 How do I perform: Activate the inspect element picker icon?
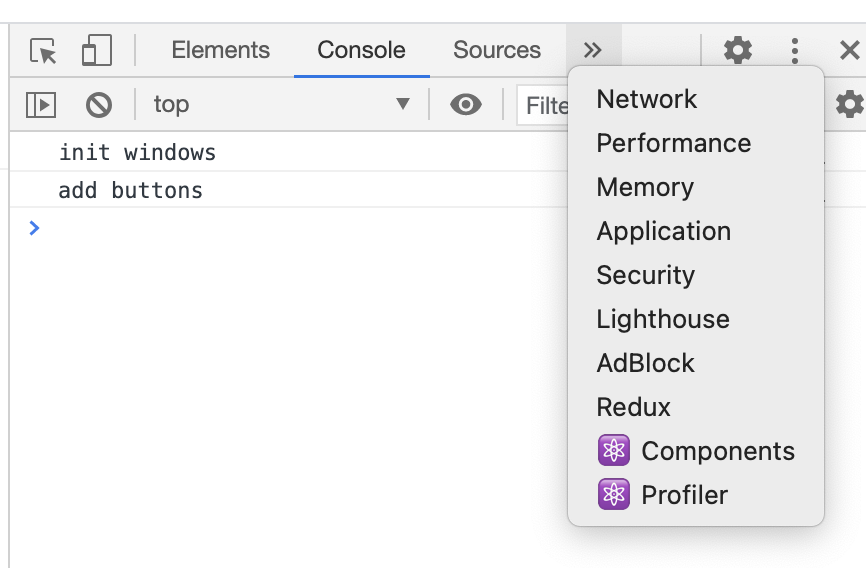coord(43,50)
